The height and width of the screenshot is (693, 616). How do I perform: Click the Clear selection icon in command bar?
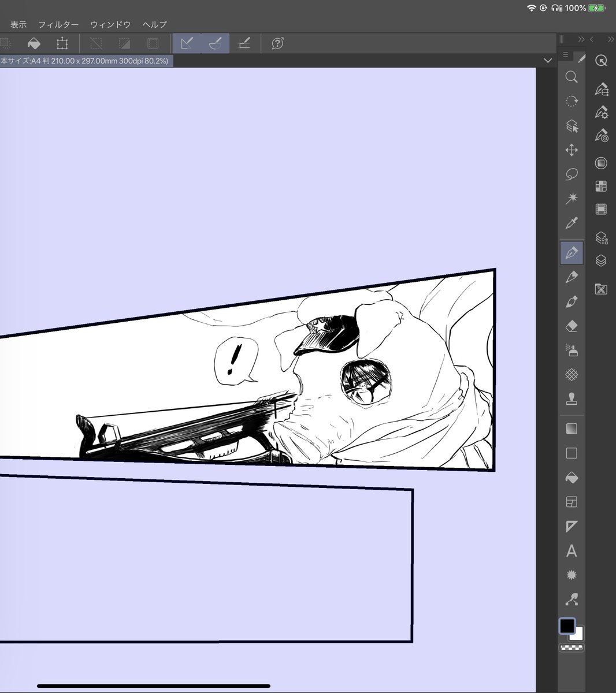click(x=96, y=43)
